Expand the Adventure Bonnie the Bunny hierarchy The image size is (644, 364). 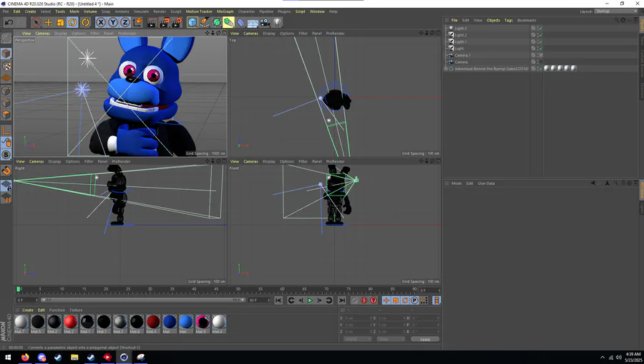pos(446,69)
